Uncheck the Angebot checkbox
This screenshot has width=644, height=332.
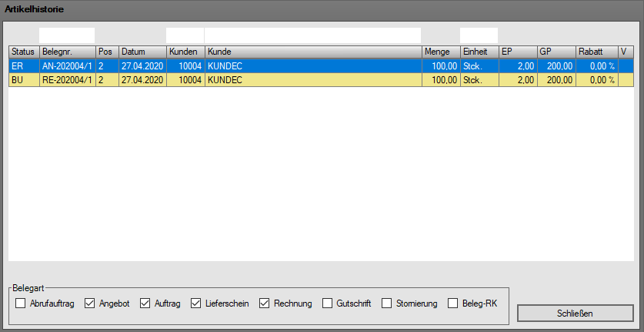[x=90, y=303]
